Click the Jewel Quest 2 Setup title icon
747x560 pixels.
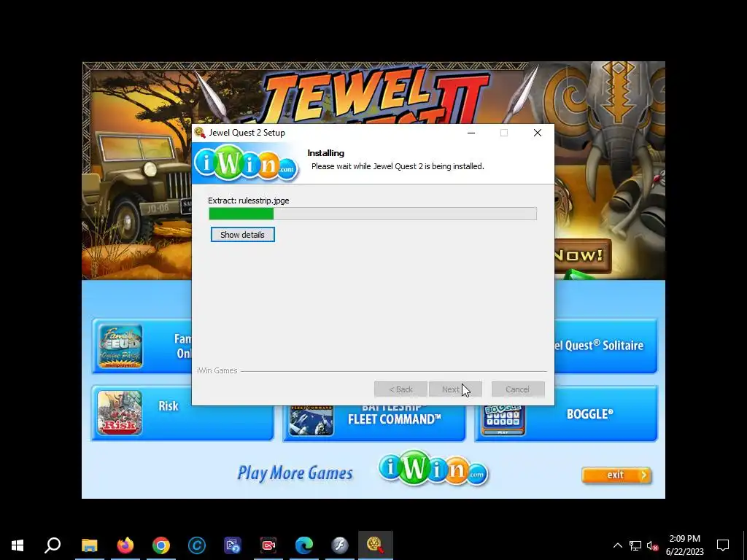coord(200,133)
